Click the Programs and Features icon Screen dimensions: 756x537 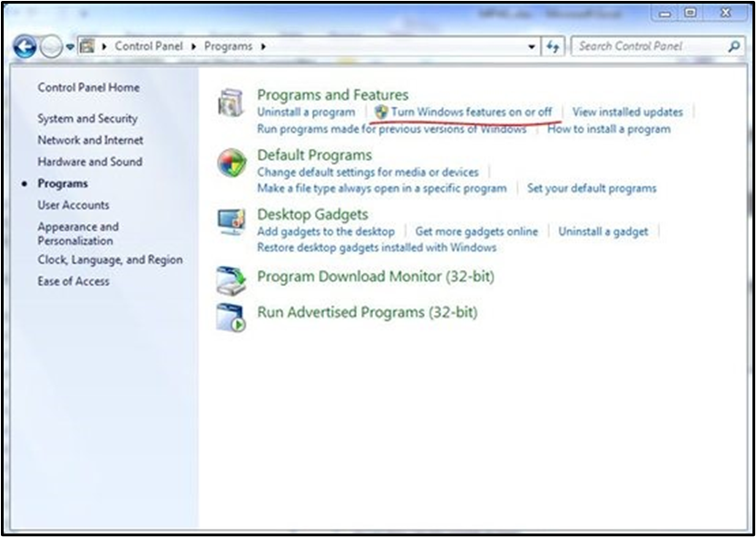tap(231, 103)
